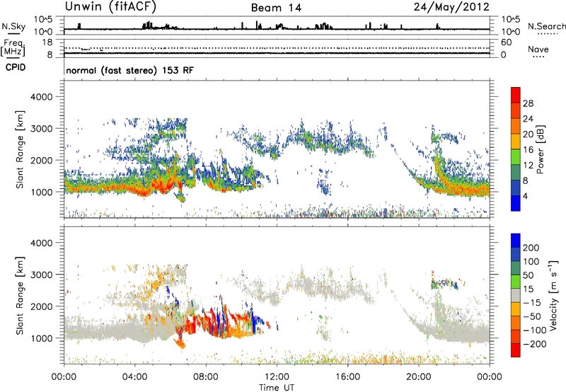Click the 'Nave' legend label
566x392 pixels.
pyautogui.click(x=538, y=50)
